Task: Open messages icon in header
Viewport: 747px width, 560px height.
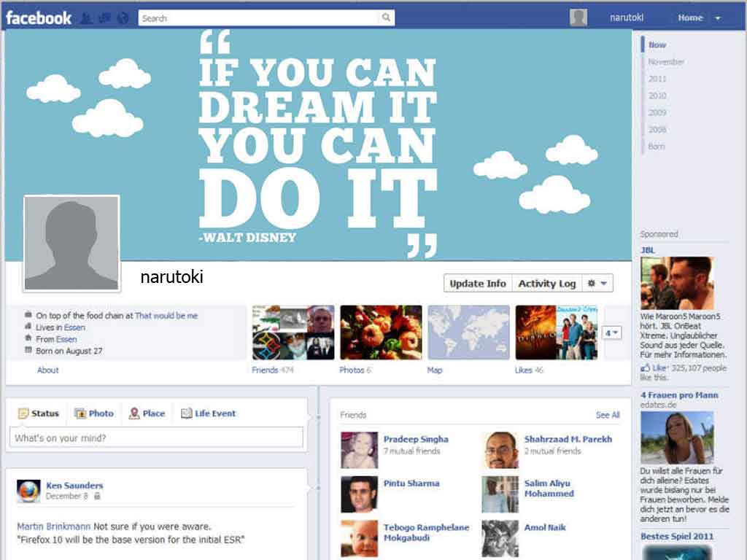Action: point(104,18)
